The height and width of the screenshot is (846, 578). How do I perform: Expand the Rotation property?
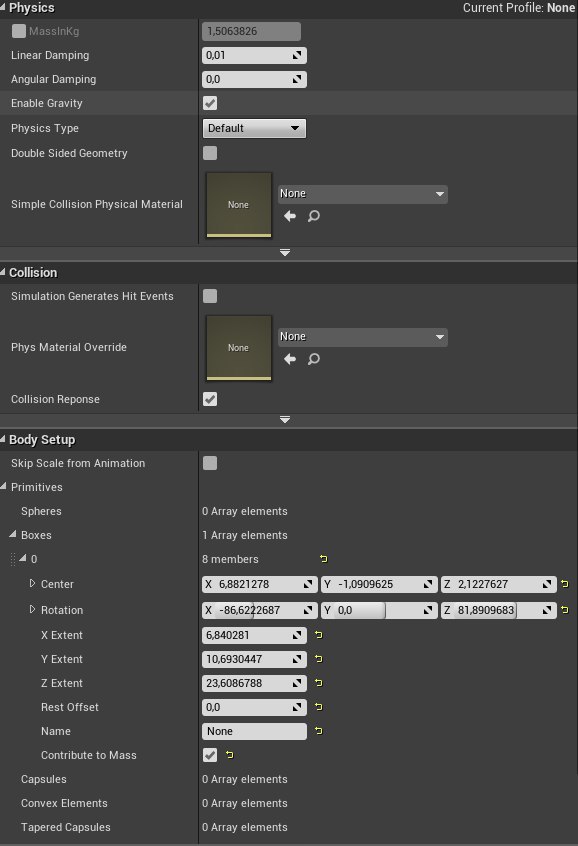coord(32,609)
